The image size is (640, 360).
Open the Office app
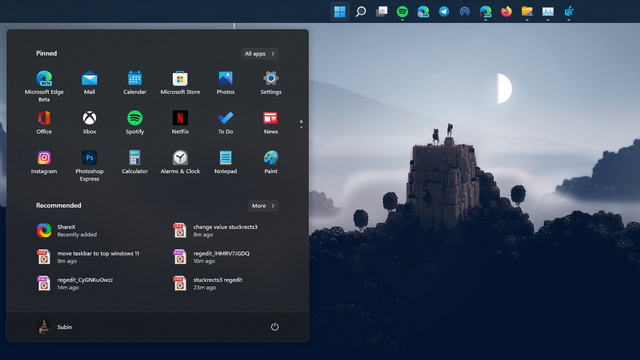(x=44, y=122)
